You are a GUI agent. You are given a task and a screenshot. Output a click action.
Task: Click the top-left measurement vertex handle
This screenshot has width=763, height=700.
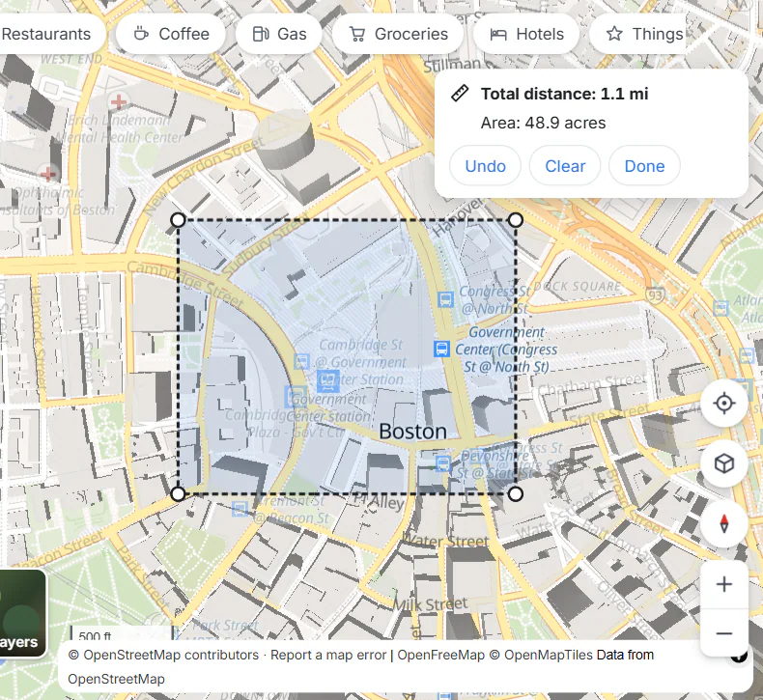(x=178, y=220)
